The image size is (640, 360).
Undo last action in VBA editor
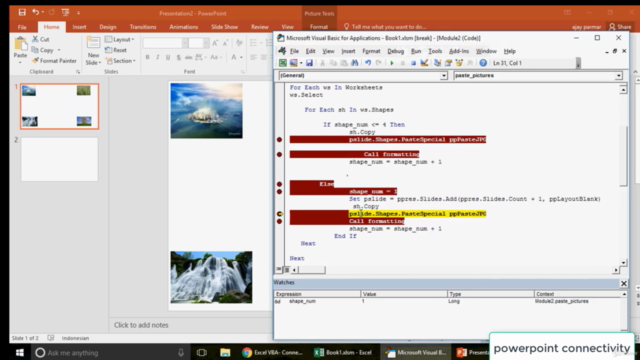tap(368, 63)
